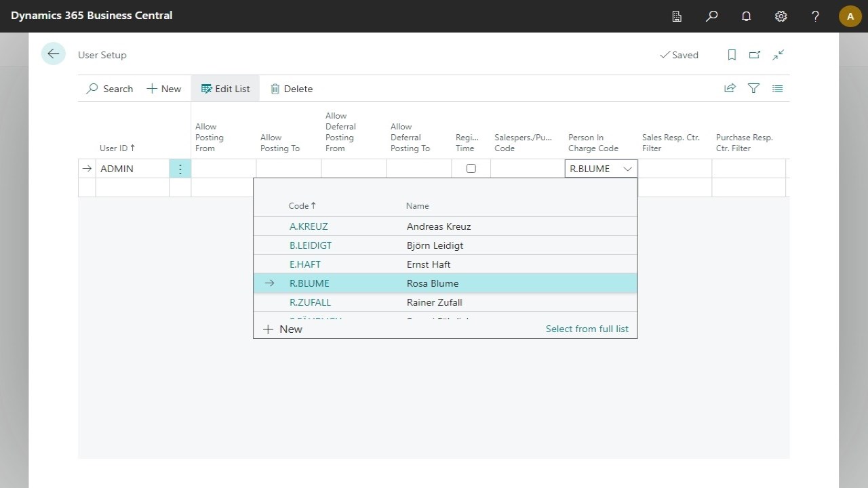Bookmark the User Setup page
The height and width of the screenshot is (488, 868).
click(732, 54)
